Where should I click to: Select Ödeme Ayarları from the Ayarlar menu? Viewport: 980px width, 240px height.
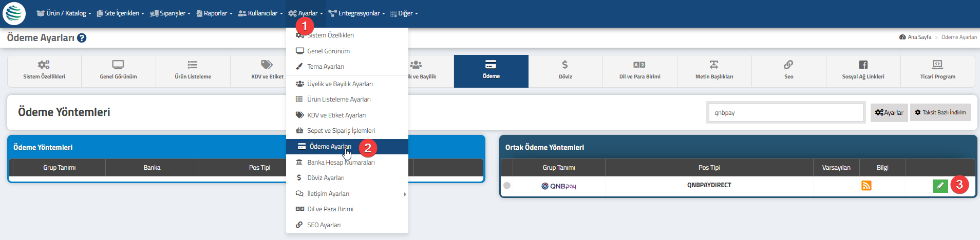pyautogui.click(x=330, y=147)
